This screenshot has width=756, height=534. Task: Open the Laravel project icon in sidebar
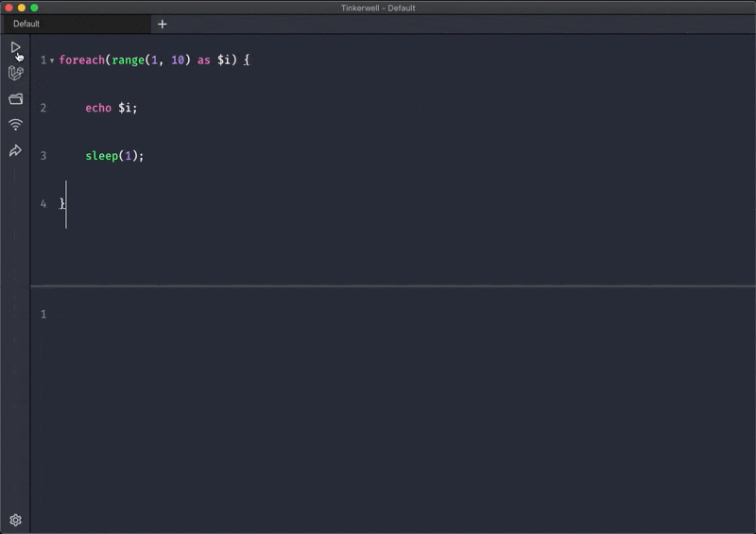pyautogui.click(x=15, y=73)
